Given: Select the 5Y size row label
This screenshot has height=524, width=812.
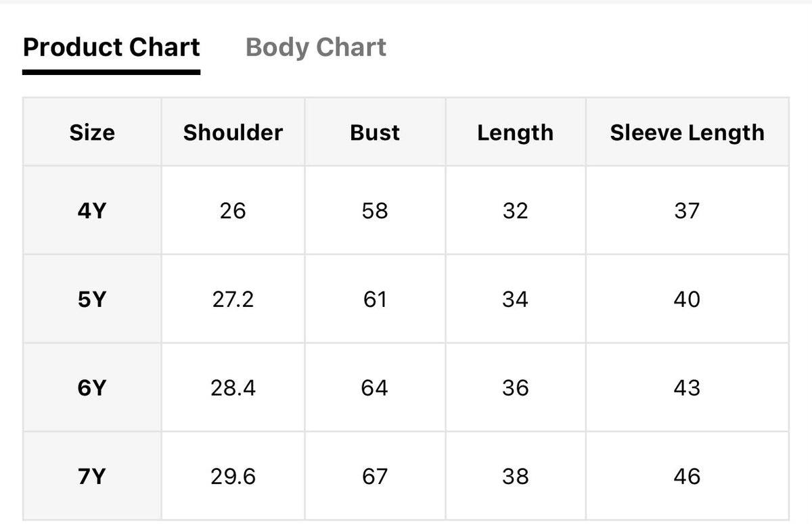Looking at the screenshot, I should click(92, 299).
